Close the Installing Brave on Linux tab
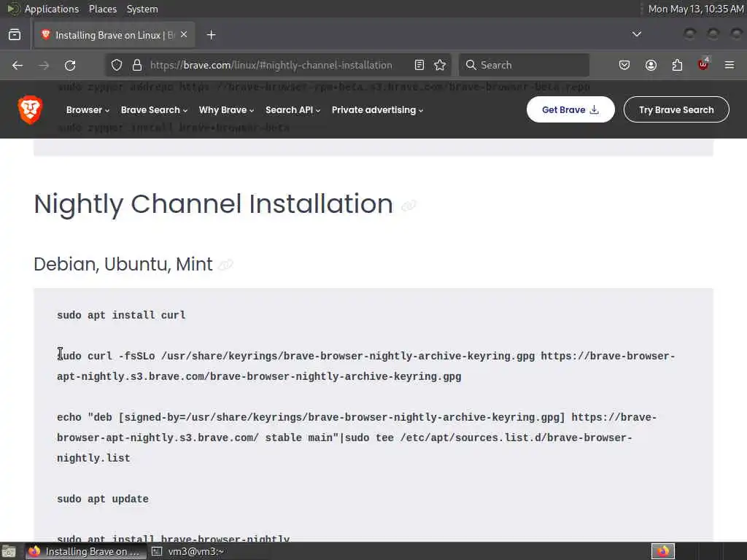Image resolution: width=747 pixels, height=560 pixels. coord(184,35)
